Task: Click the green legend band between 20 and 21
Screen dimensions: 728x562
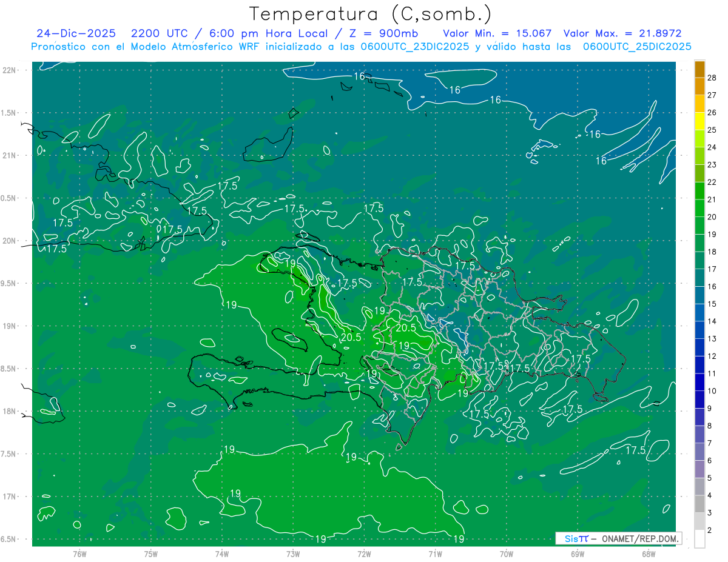Action: point(699,208)
